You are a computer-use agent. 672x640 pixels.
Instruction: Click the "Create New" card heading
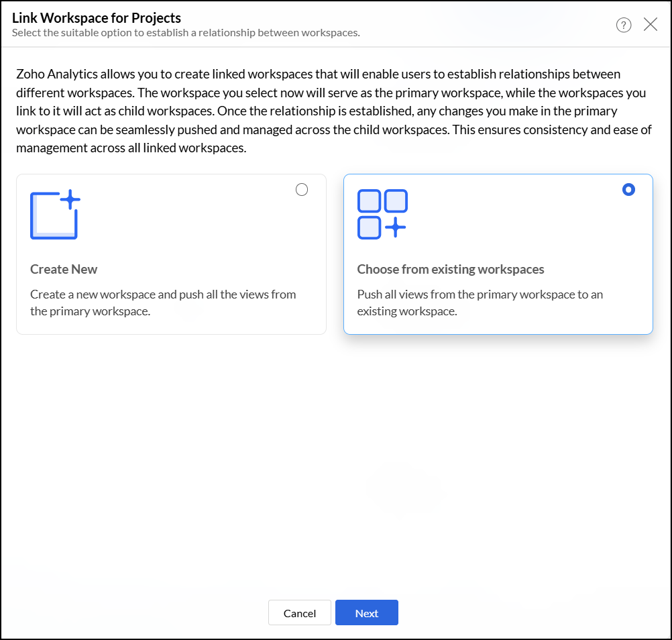tap(64, 270)
